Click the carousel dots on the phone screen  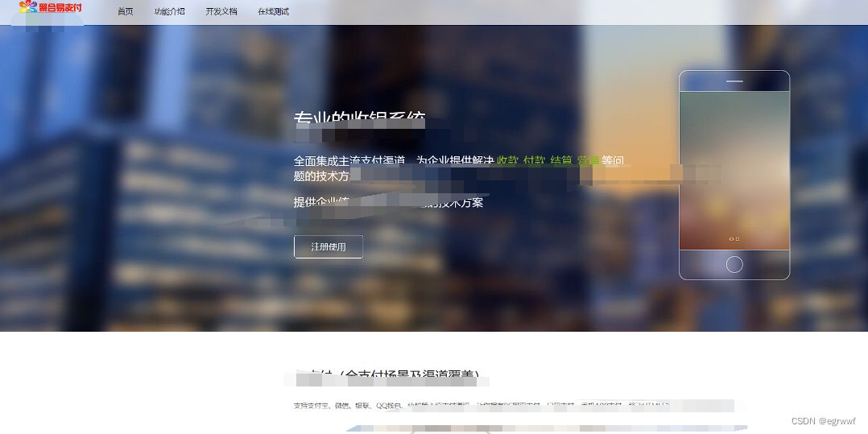(x=734, y=239)
